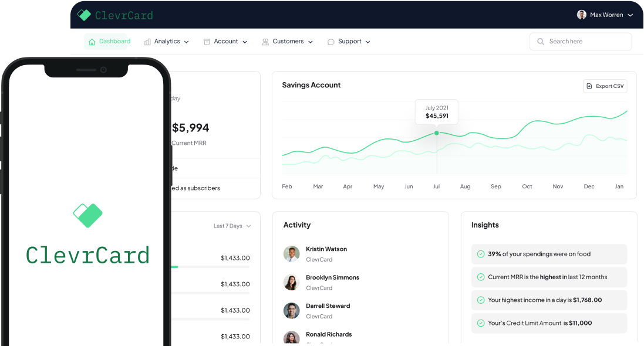Click the Account archive icon

point(206,41)
